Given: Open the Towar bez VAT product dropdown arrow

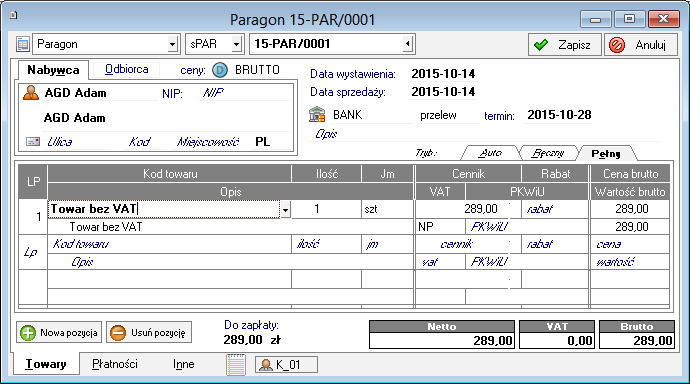Looking at the screenshot, I should pyautogui.click(x=285, y=210).
